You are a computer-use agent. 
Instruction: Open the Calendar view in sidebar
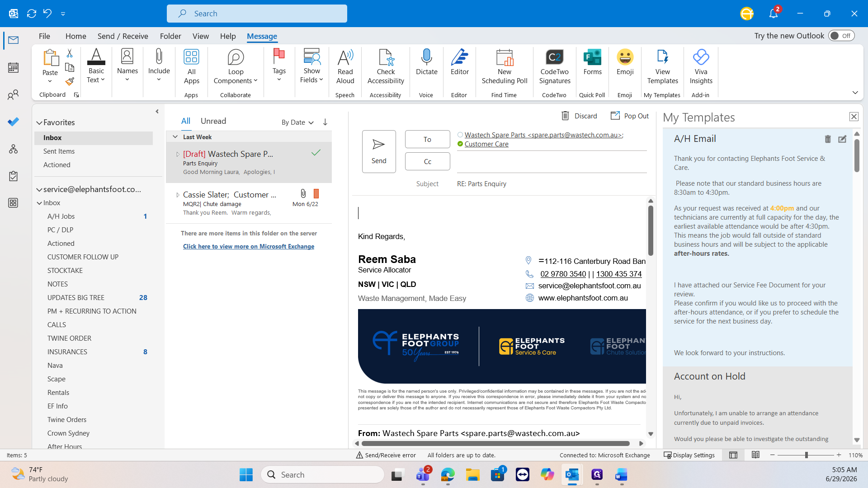pyautogui.click(x=14, y=68)
